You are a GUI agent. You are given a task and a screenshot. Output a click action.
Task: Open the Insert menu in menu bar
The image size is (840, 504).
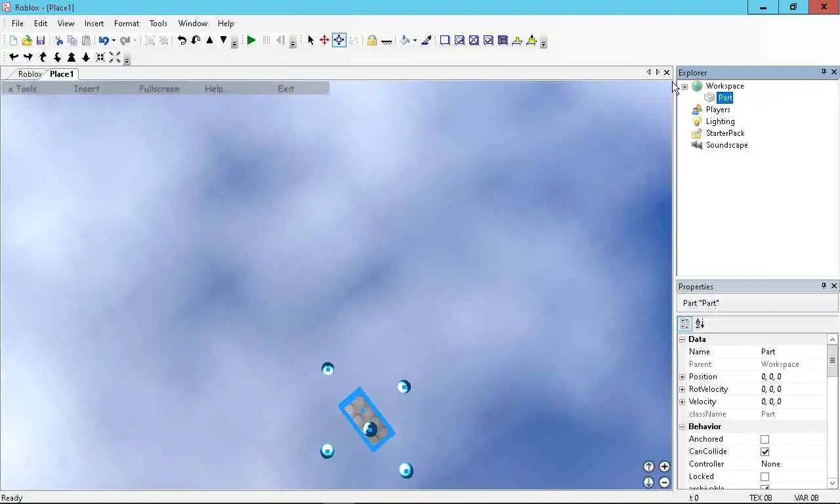pos(94,23)
